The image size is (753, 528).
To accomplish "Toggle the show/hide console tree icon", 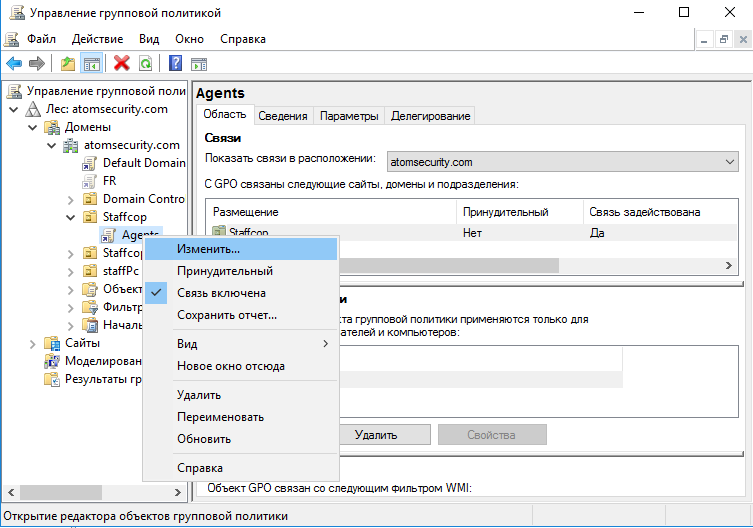I will [92, 64].
